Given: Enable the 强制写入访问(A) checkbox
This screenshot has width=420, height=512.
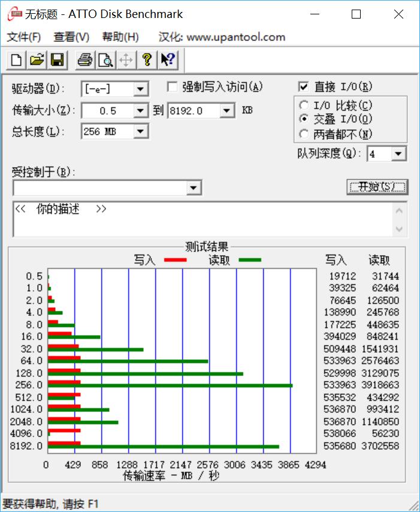Looking at the screenshot, I should (172, 87).
